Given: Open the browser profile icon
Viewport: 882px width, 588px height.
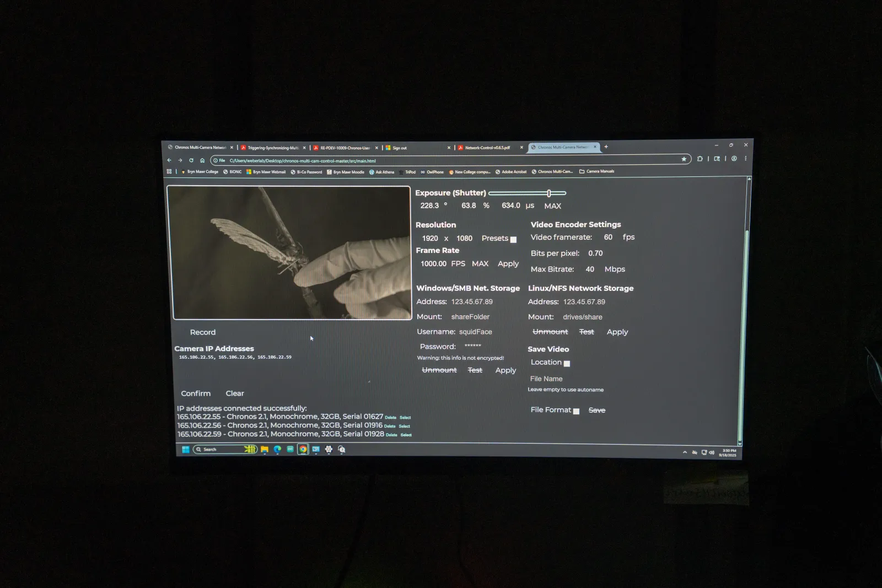Looking at the screenshot, I should 734,159.
